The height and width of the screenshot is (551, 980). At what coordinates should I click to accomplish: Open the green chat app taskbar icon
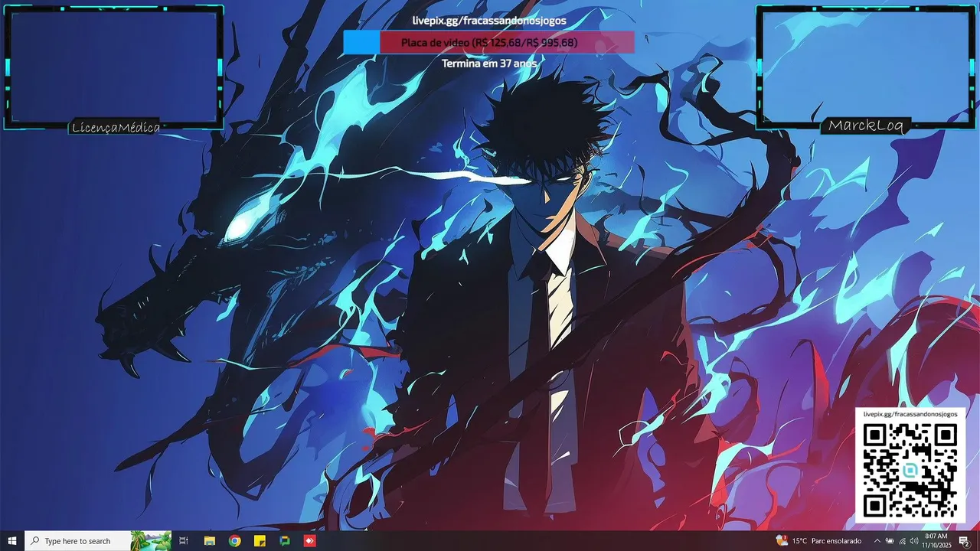(x=285, y=541)
